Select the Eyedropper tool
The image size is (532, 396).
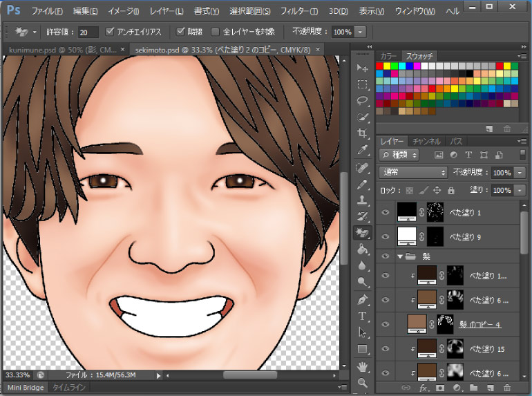(362, 150)
